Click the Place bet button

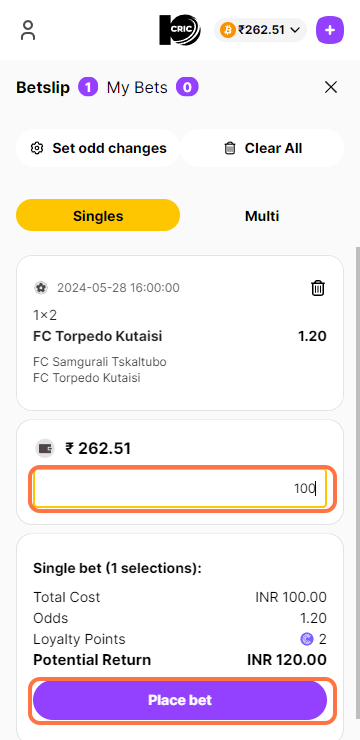(180, 700)
